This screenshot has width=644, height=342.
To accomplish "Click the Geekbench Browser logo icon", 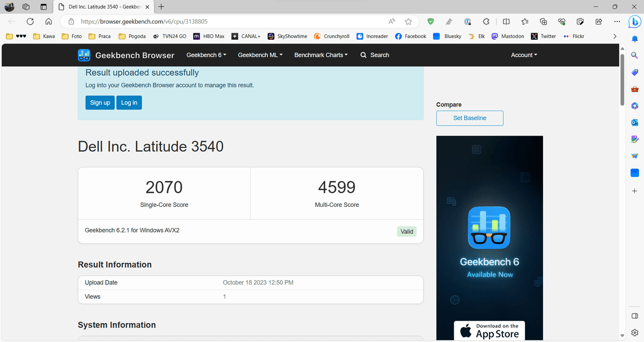I will coord(84,55).
